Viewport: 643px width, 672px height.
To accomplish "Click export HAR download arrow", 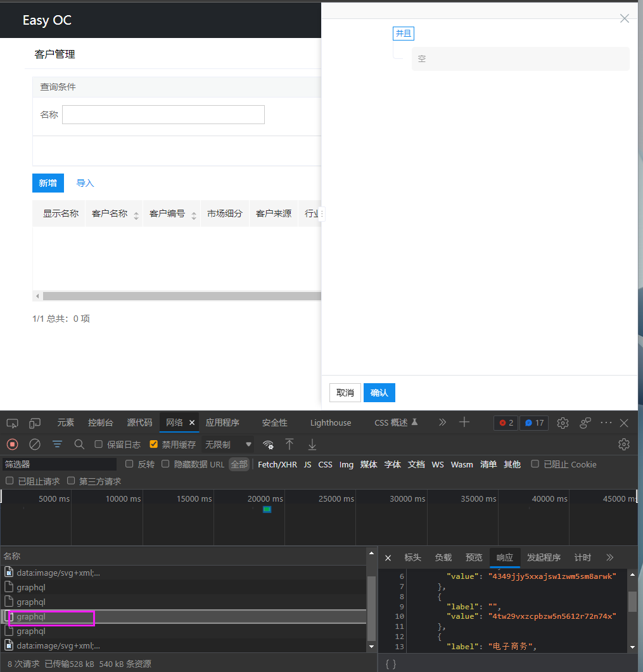I will pyautogui.click(x=312, y=445).
